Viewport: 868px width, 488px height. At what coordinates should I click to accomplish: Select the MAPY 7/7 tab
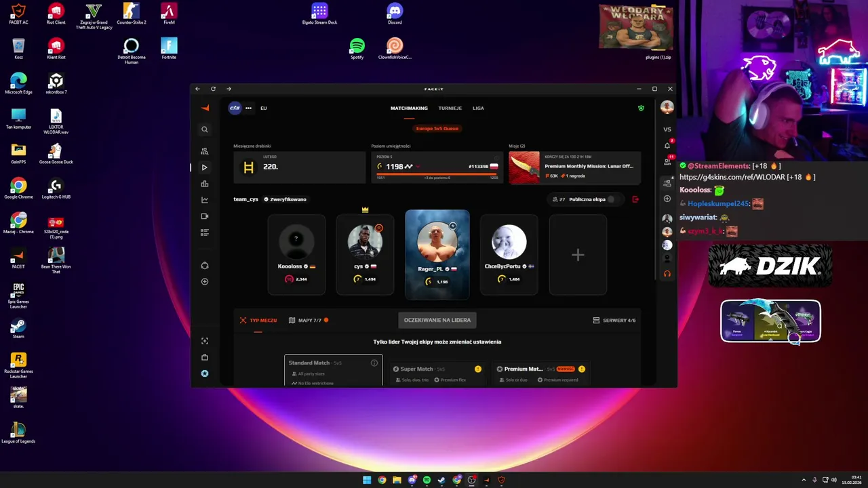point(309,320)
